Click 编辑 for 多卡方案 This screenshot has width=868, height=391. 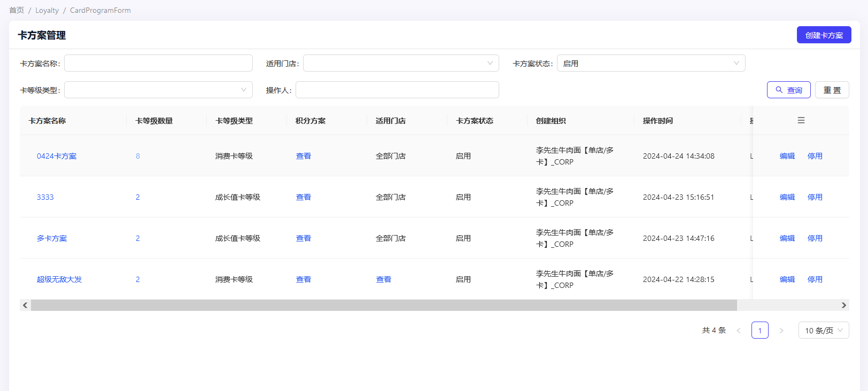pyautogui.click(x=787, y=238)
